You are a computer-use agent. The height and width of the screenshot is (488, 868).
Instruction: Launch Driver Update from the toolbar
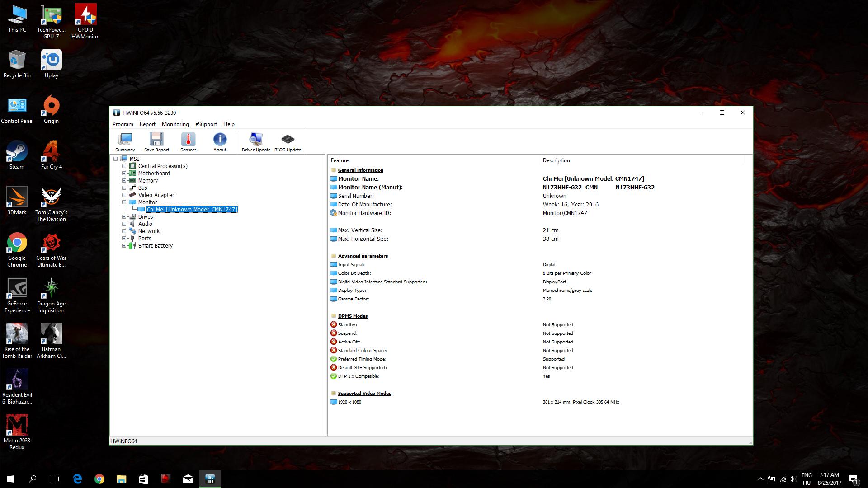click(256, 142)
